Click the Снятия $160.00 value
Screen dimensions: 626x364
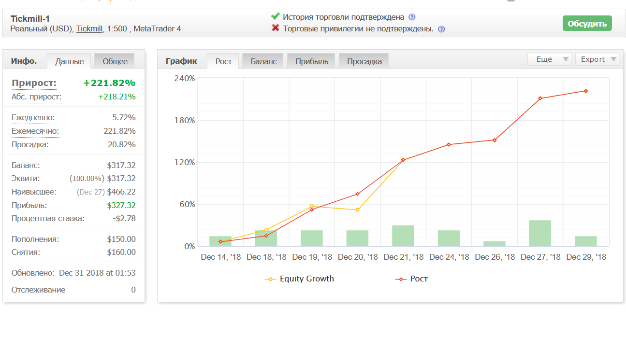click(121, 252)
